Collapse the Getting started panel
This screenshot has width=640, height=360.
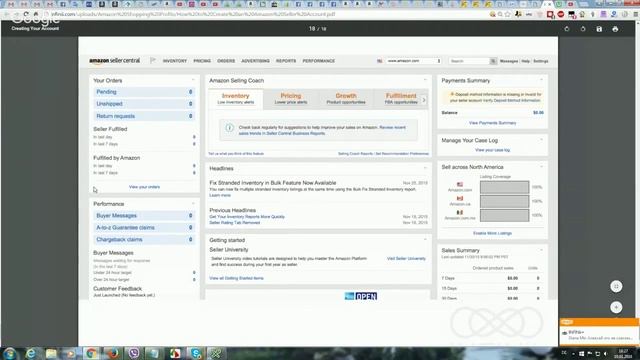[x=425, y=240]
